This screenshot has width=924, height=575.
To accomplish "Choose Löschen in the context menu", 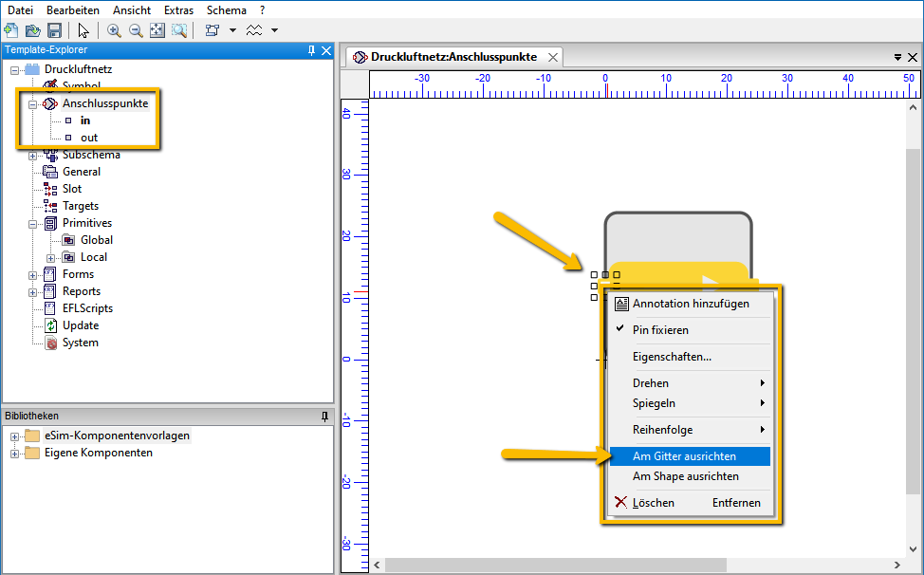I will 690,503.
